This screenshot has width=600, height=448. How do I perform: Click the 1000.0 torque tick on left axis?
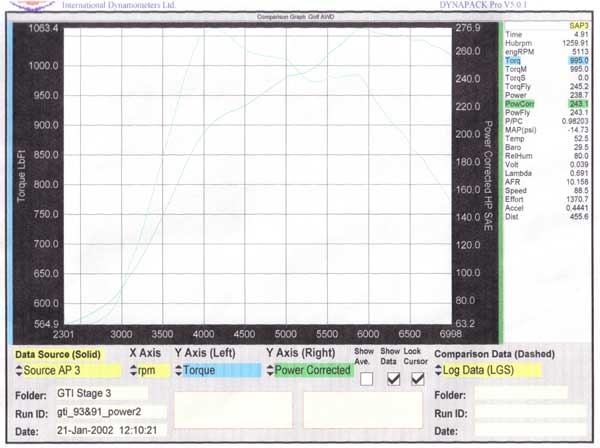coord(44,66)
